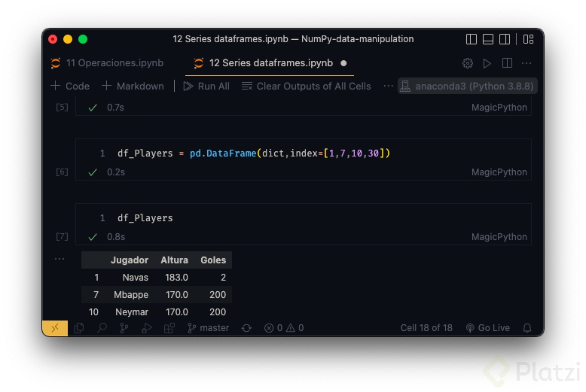Viewport: 586px width, 392px height.
Task: Click Clear Outputs of All Cells
Action: click(x=306, y=86)
